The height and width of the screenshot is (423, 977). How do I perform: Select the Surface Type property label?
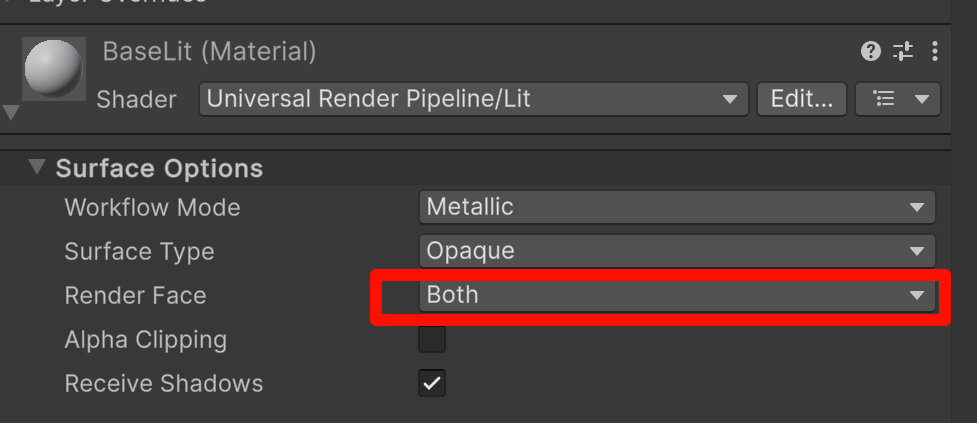(x=139, y=252)
